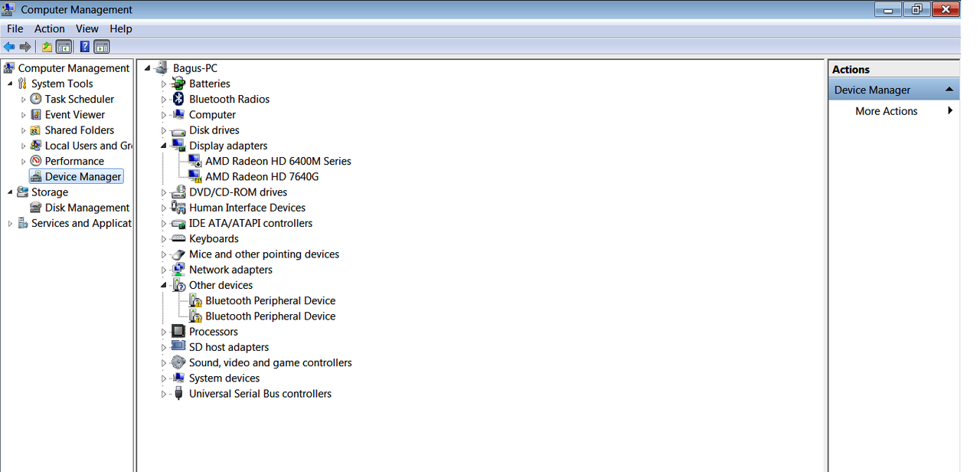This screenshot has height=472, width=980.
Task: Select the Bagus-PC root node
Action: 195,68
